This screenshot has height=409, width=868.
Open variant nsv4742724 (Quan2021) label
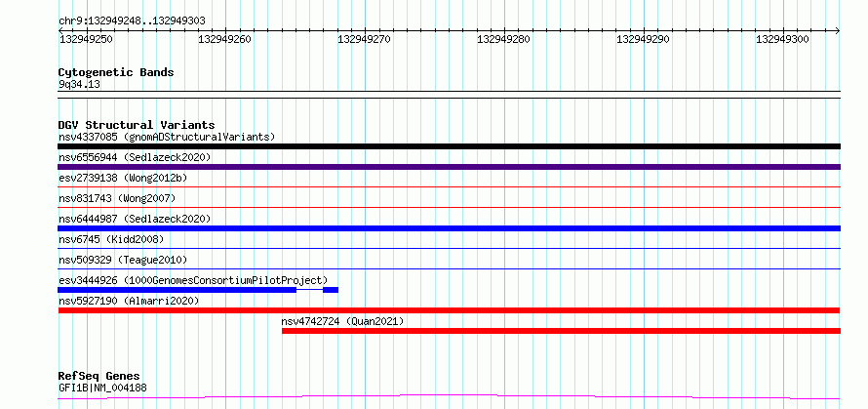pyautogui.click(x=342, y=321)
